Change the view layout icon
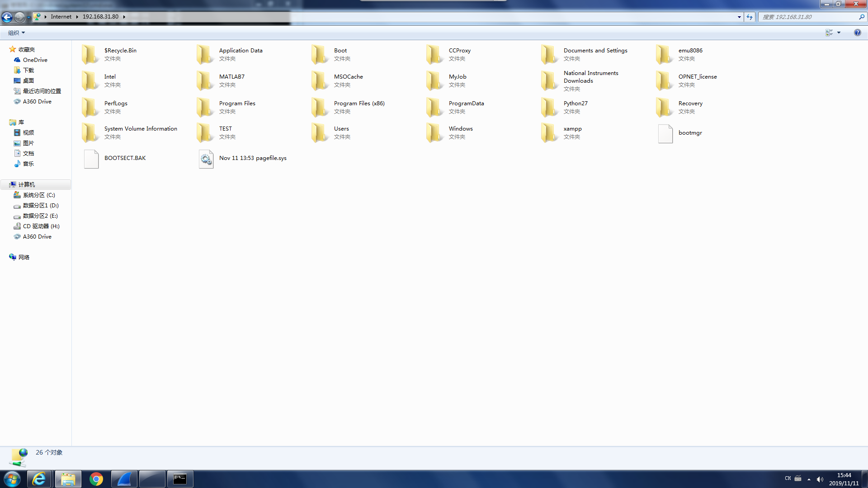 pos(829,33)
